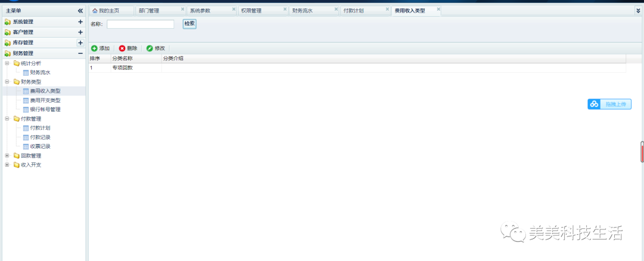Expand the 库存管理 accordion section
644x261 pixels.
point(80,43)
